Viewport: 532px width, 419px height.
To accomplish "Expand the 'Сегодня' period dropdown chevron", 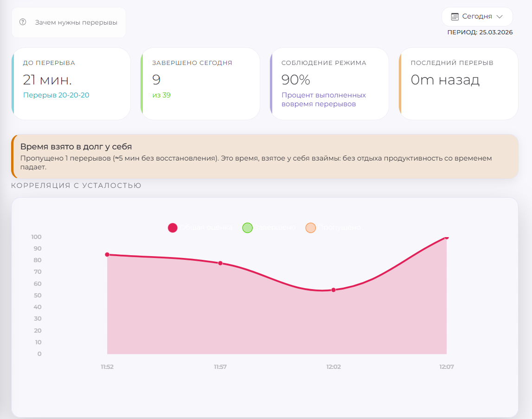I will pos(500,17).
